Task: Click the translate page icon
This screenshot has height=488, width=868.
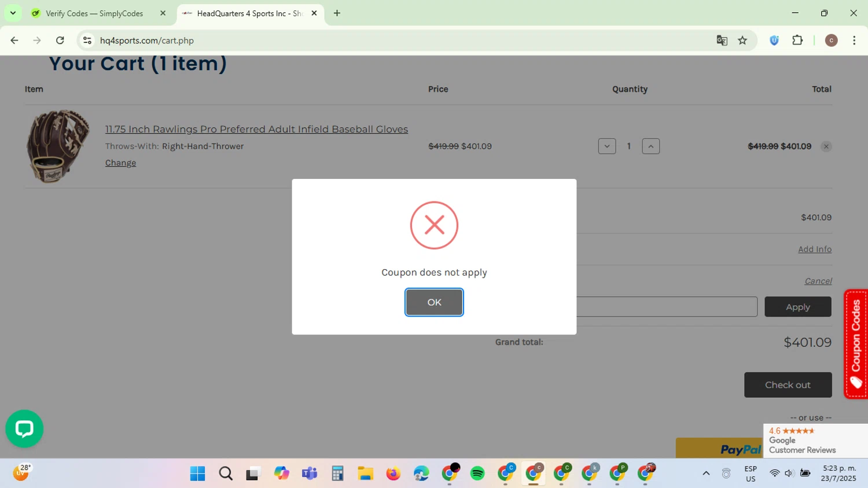Action: [x=722, y=41]
